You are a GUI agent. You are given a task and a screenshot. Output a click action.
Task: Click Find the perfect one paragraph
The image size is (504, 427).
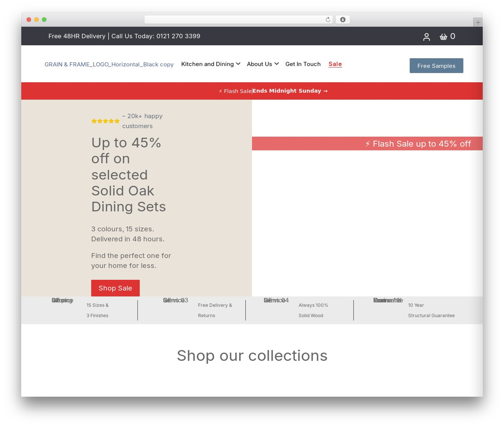point(131,260)
